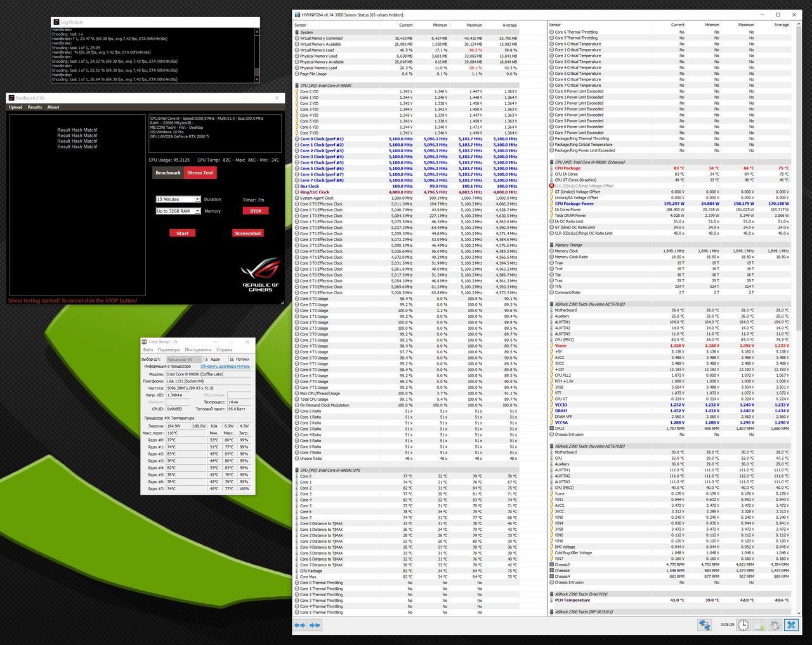Viewport: 812px width, 645px height.
Task: Open the Инструменты menu in Core Temp
Action: [199, 349]
